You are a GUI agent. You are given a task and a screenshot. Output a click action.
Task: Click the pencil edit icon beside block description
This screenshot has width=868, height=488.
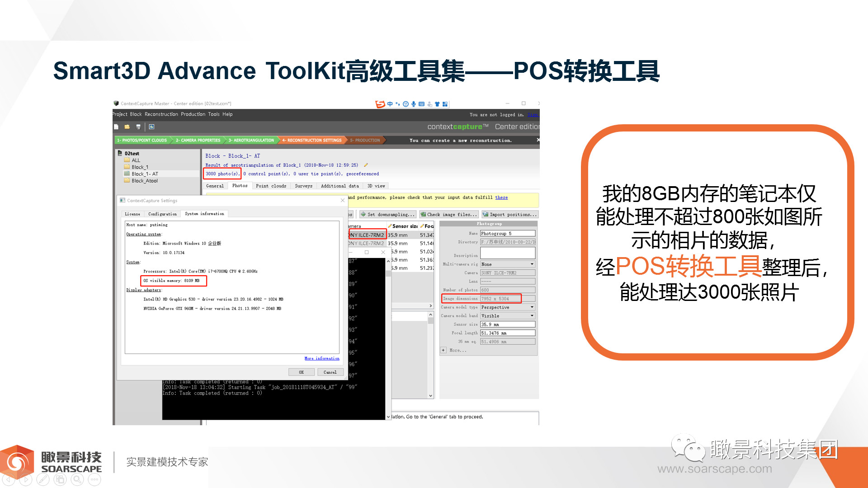pyautogui.click(x=366, y=165)
